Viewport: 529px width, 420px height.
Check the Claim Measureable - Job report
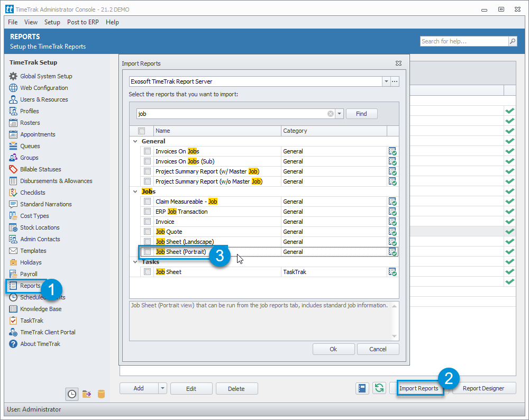(148, 202)
